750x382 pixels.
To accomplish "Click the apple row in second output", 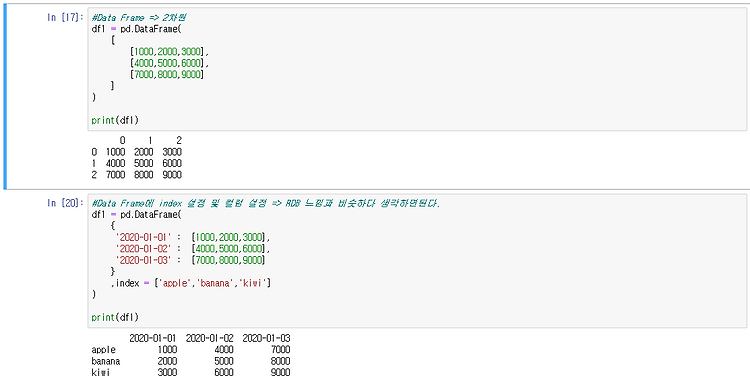I will tap(191, 349).
